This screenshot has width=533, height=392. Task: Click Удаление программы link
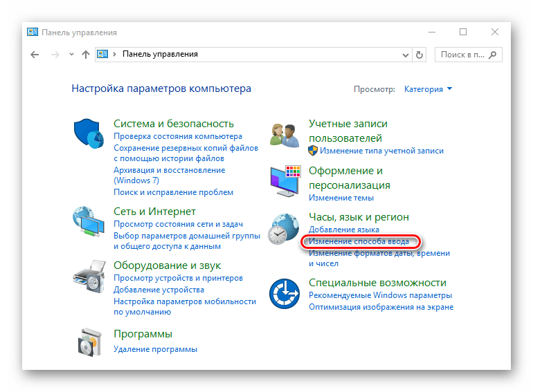155,349
